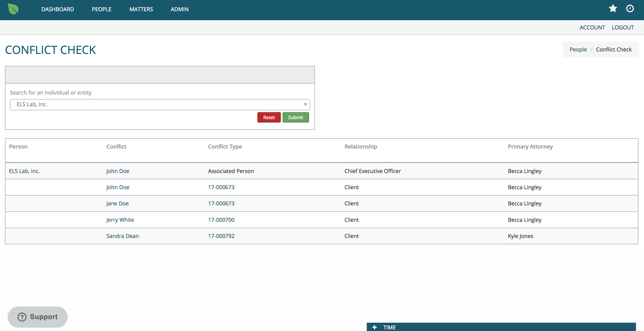The height and width of the screenshot is (331, 644).
Task: Open the ADMIN menu
Action: pos(179,9)
